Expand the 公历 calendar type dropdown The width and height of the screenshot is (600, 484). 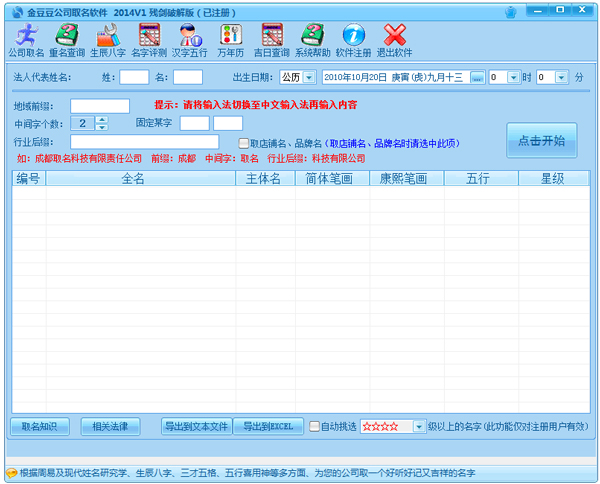tap(309, 77)
